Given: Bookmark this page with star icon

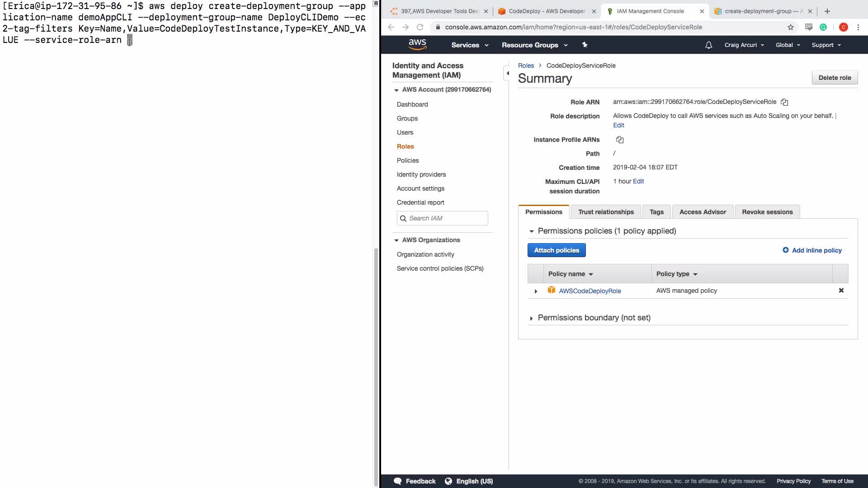Looking at the screenshot, I should (791, 27).
